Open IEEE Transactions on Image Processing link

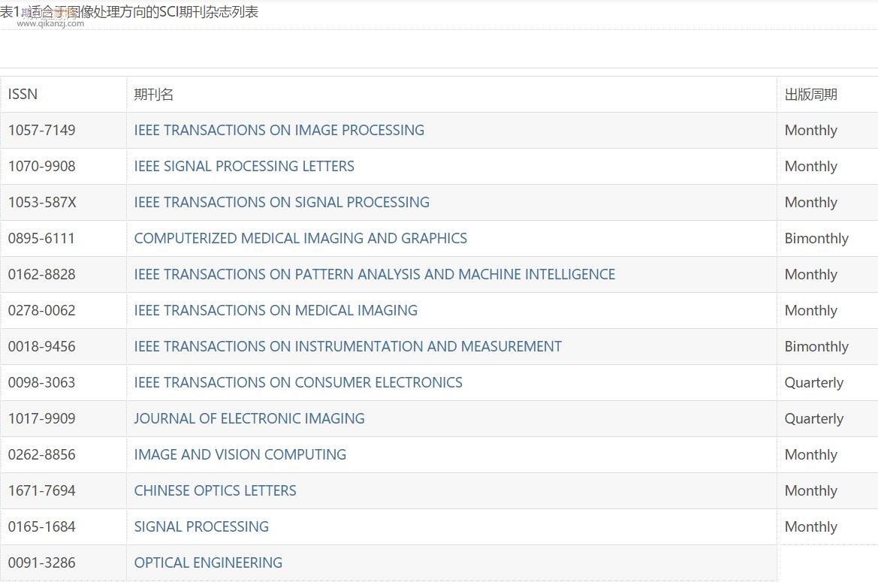coord(279,130)
